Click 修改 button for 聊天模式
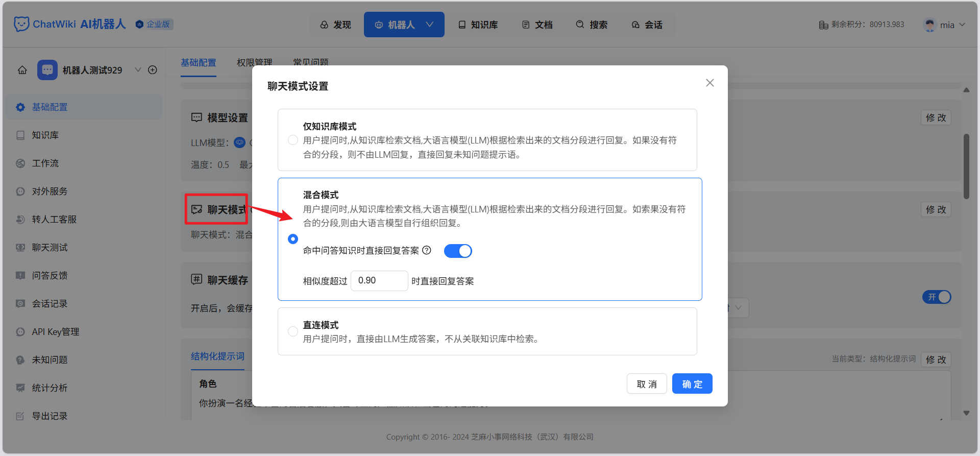Viewport: 980px width, 456px height. pos(936,210)
